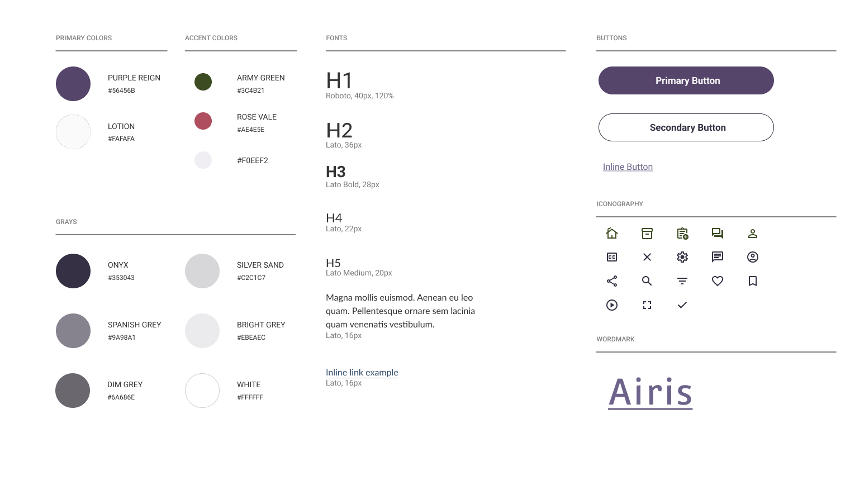Click the H5 heading sample
Screen dimensions: 850x504
pos(333,263)
